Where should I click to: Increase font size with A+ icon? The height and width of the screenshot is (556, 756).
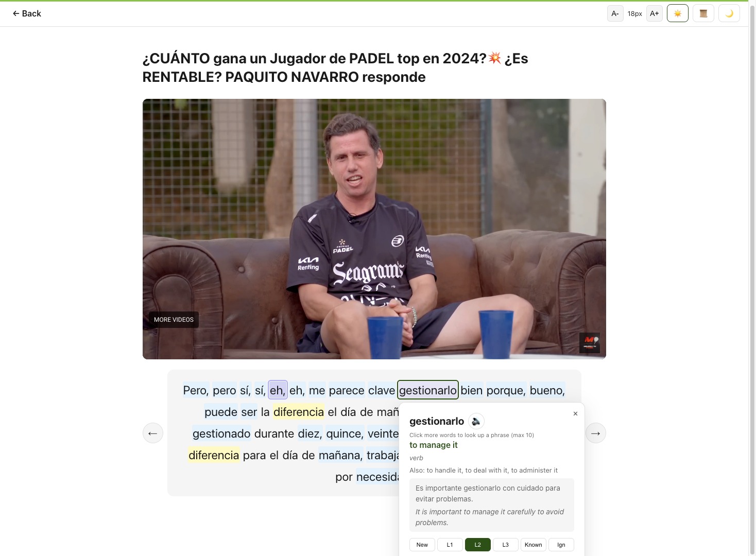coord(655,13)
